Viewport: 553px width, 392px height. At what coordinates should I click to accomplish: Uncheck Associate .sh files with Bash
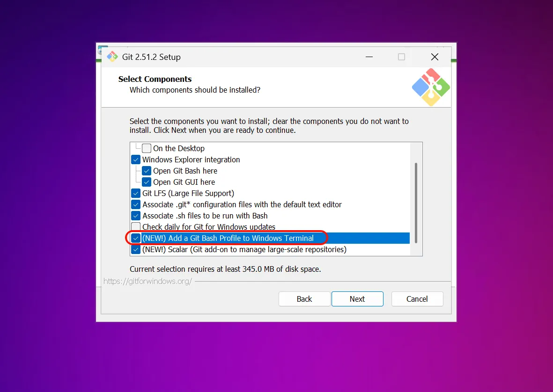(x=136, y=216)
